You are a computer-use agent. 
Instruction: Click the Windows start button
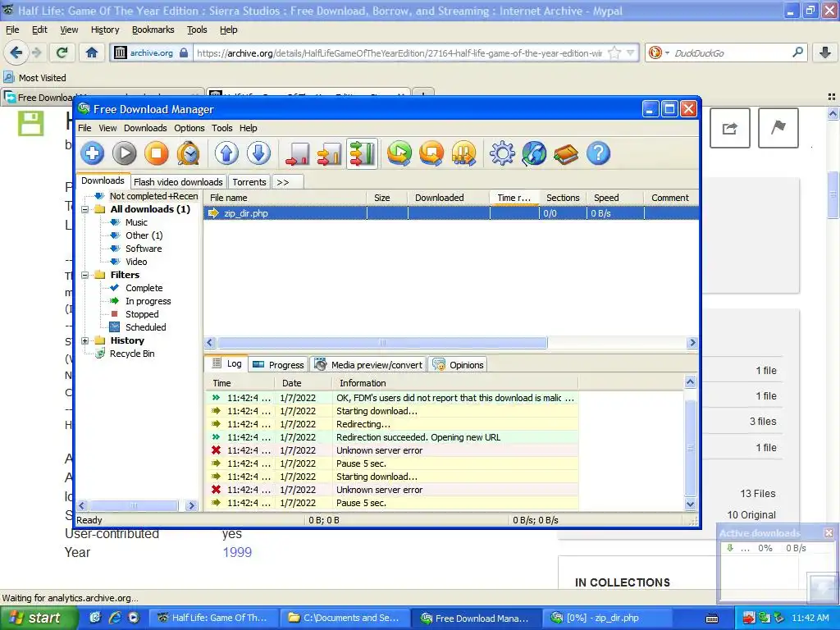(37, 619)
